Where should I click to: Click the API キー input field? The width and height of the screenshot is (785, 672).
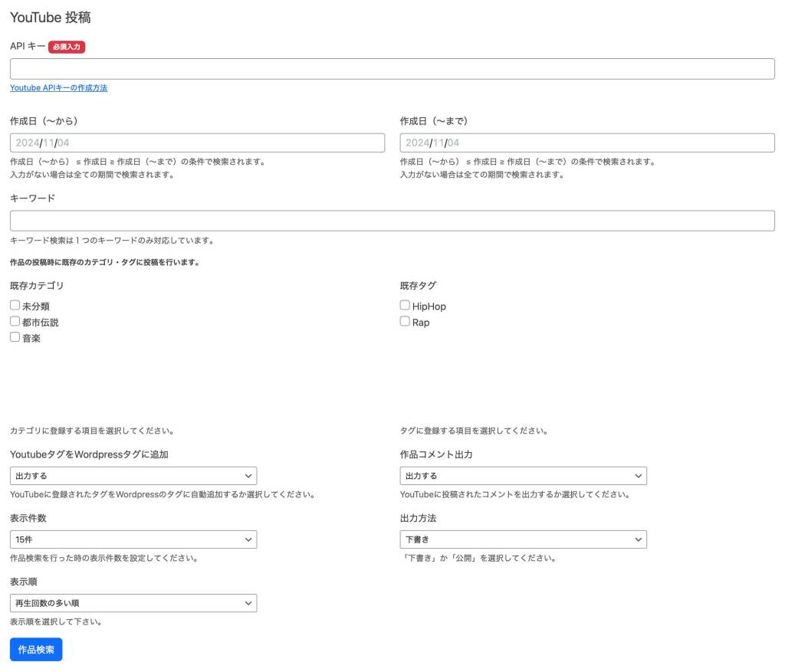(x=392, y=68)
